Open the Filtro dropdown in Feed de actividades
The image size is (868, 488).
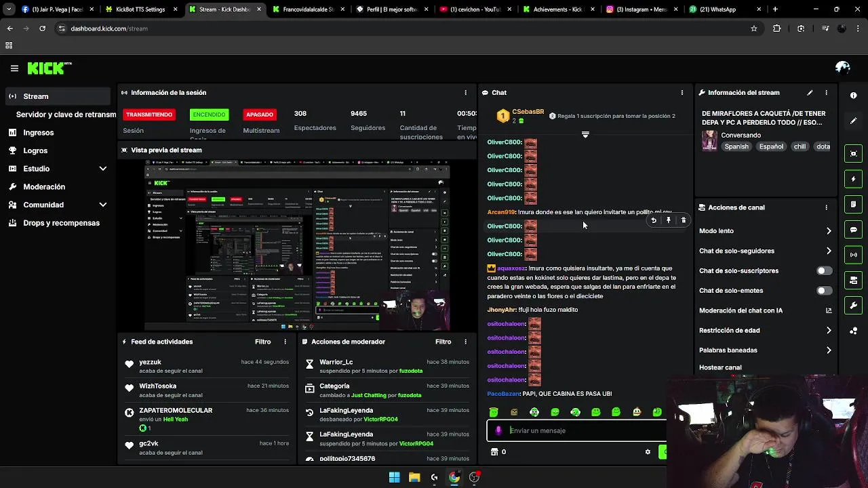coord(262,342)
